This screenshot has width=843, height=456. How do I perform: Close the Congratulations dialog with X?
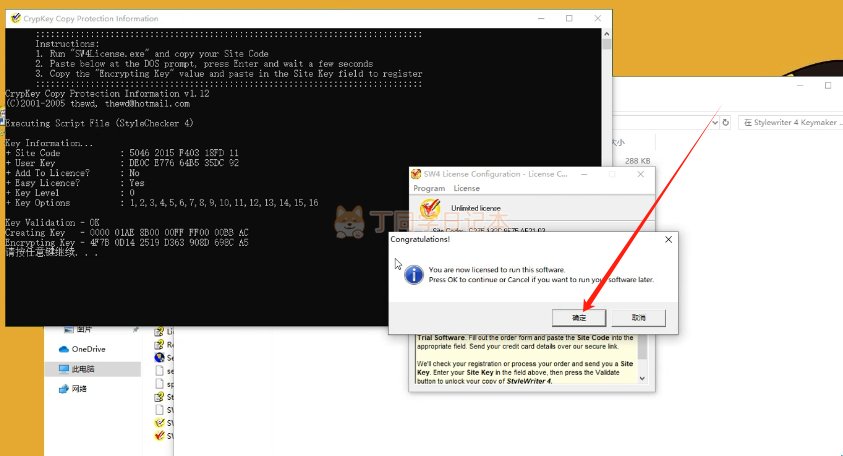click(x=668, y=239)
